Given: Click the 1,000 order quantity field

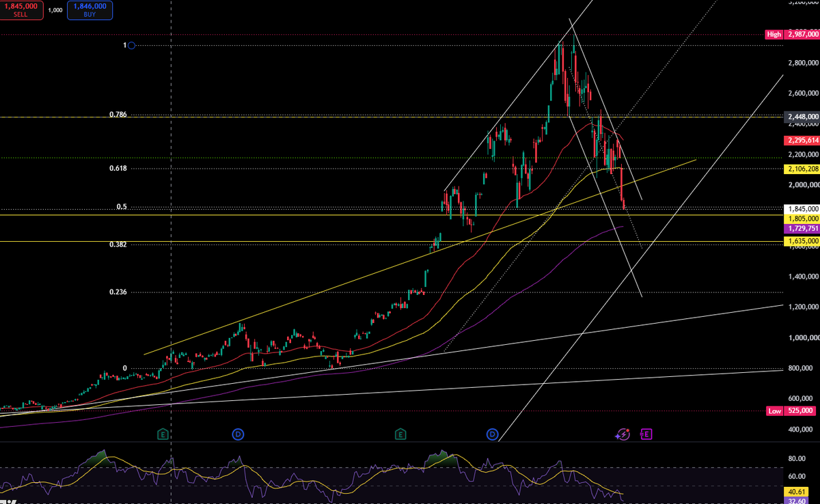Looking at the screenshot, I should [x=55, y=10].
